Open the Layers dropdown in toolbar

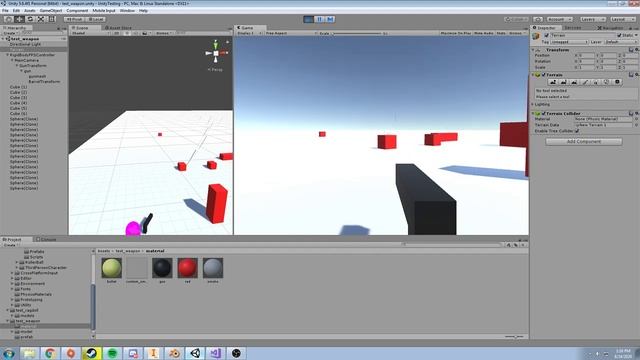tap(593, 19)
